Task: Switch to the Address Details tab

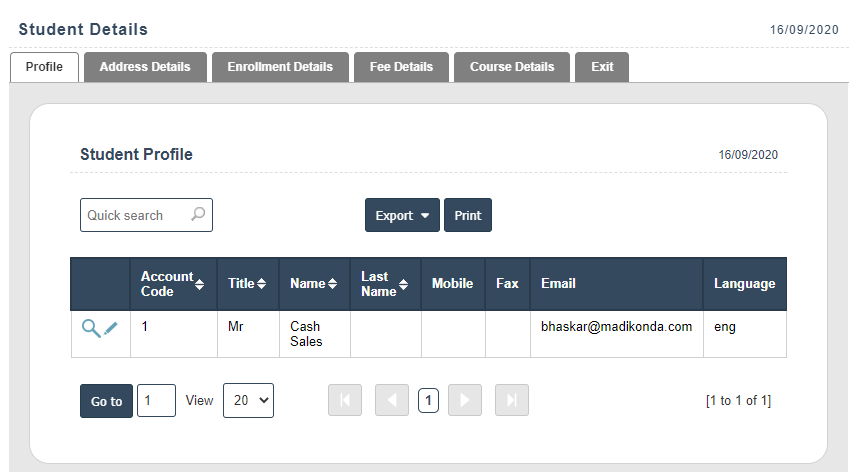Action: tap(145, 67)
